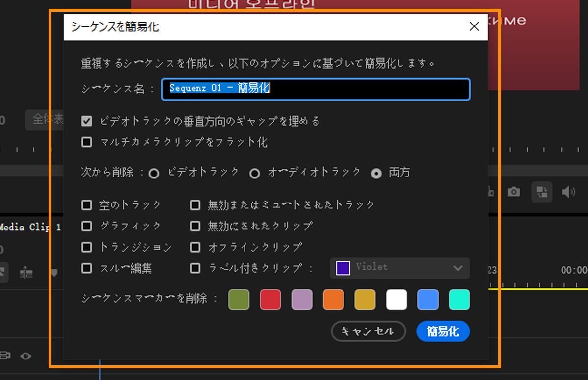Select the orange marker color swatch
Image resolution: width=588 pixels, height=380 pixels.
[x=333, y=300]
